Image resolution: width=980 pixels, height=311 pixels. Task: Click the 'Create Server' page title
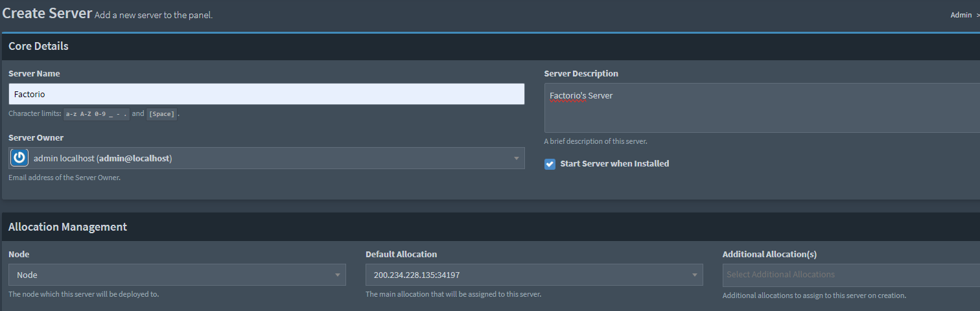(x=47, y=13)
